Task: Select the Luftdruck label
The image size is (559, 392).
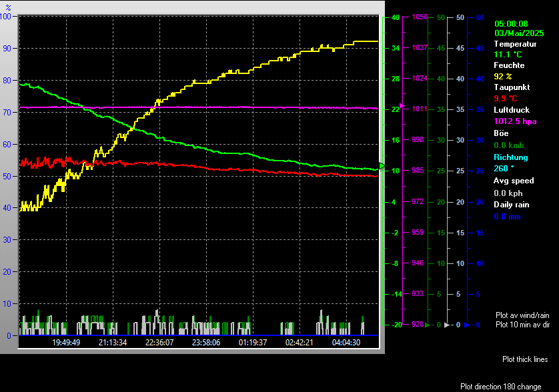Action: pyautogui.click(x=512, y=110)
